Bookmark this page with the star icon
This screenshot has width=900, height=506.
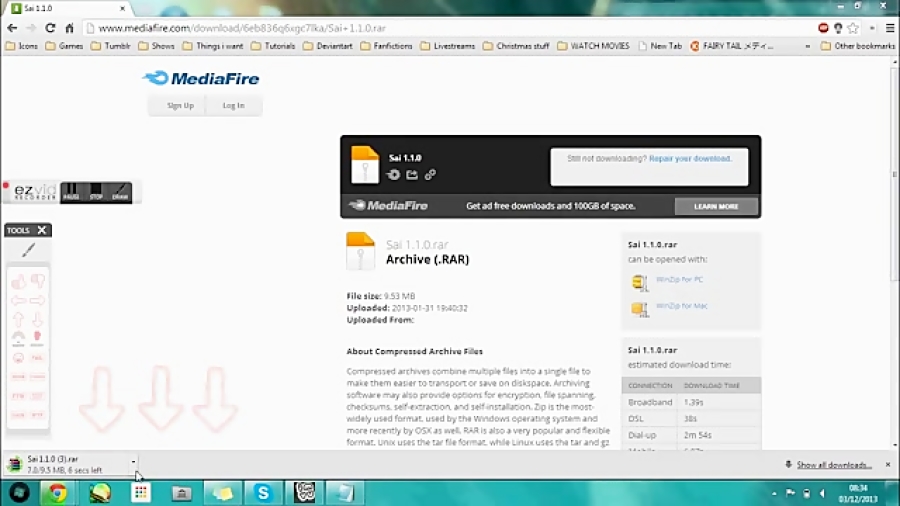coord(854,28)
